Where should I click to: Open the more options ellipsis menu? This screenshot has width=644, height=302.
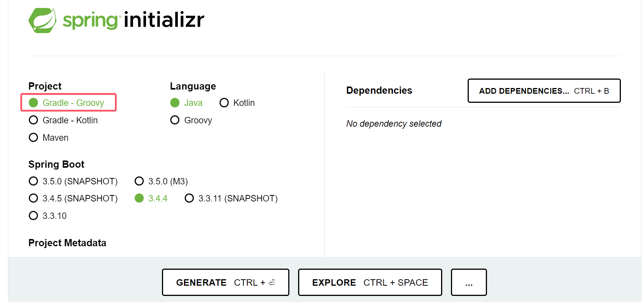pos(469,282)
